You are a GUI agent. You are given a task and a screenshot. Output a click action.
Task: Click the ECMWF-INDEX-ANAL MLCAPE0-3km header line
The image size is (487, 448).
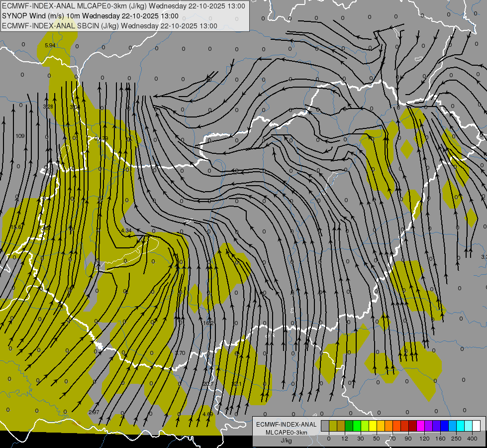123,6
